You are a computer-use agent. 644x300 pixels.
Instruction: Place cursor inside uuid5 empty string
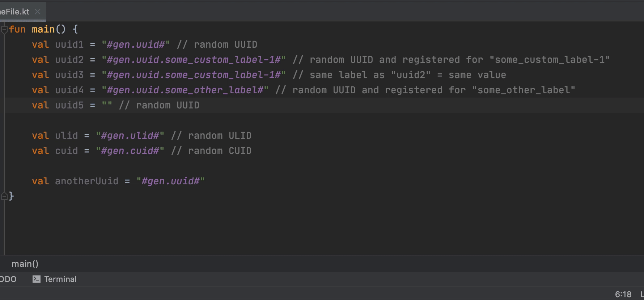(x=107, y=105)
